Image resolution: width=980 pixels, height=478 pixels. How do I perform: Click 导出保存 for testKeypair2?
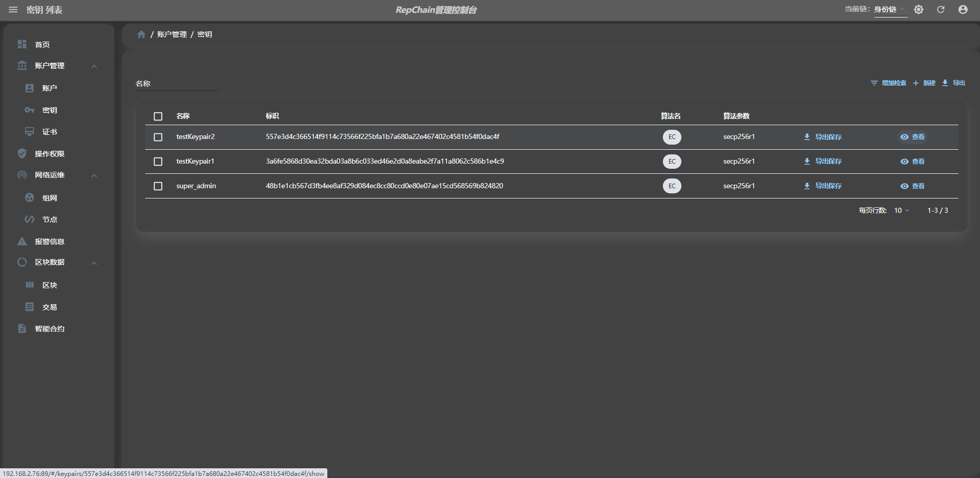click(x=822, y=137)
